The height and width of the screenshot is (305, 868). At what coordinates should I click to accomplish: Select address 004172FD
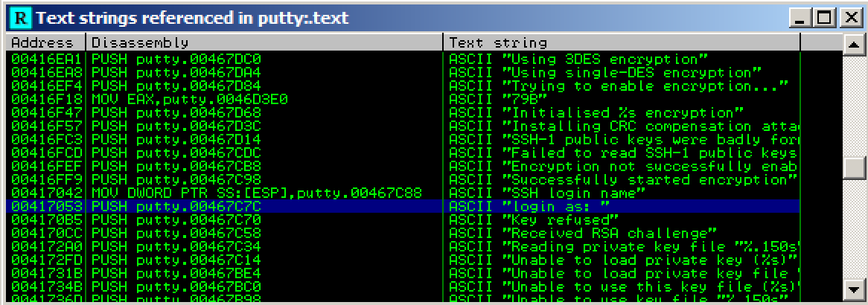(46, 260)
